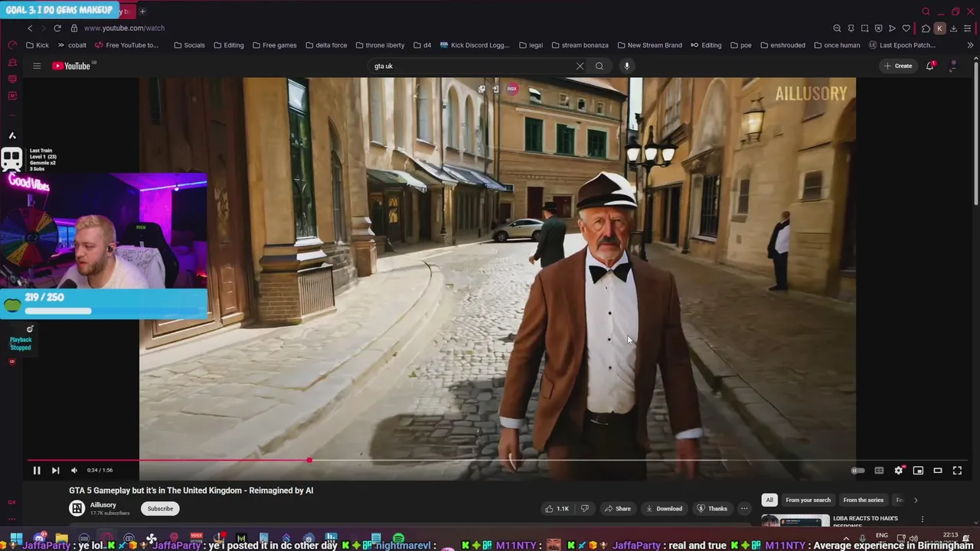Open the stream bonanza bookmark folder
The width and height of the screenshot is (980, 551).
(x=580, y=45)
